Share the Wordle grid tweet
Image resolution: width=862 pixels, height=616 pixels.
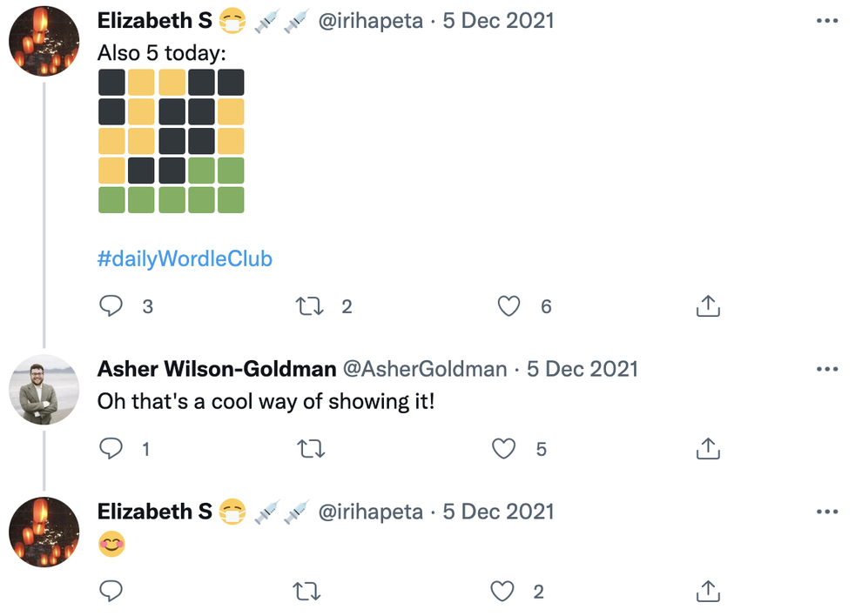pos(708,306)
